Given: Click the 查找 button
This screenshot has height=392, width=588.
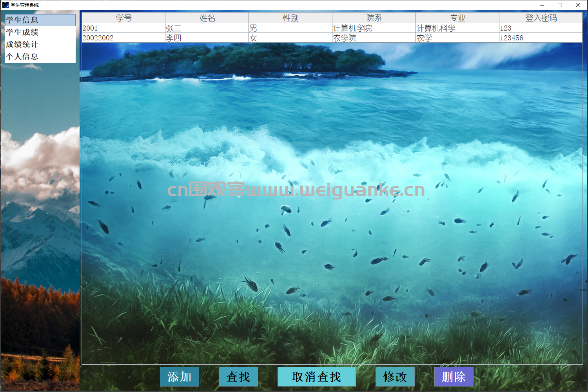Looking at the screenshot, I should 238,377.
